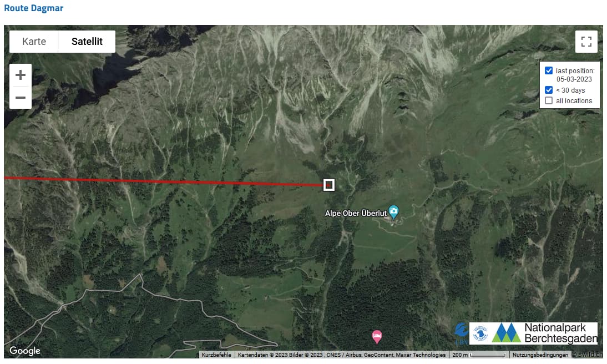
Task: Select the Satellit map type
Action: pyautogui.click(x=87, y=42)
